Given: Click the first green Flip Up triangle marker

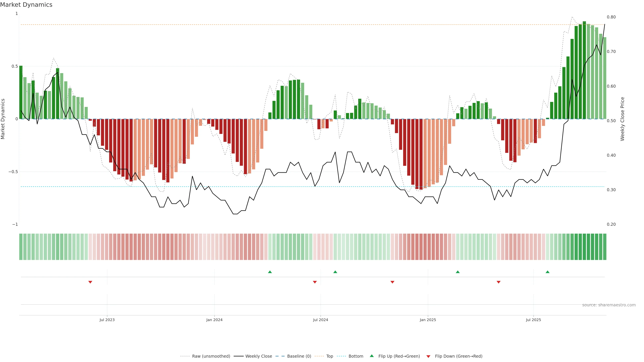Looking at the screenshot, I should click(270, 272).
